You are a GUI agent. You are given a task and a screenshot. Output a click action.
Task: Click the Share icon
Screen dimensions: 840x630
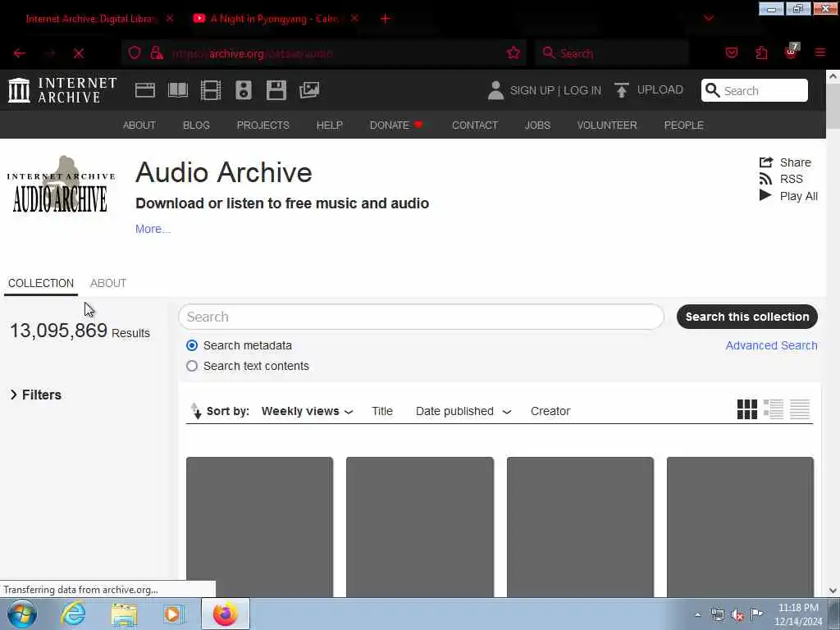(766, 162)
